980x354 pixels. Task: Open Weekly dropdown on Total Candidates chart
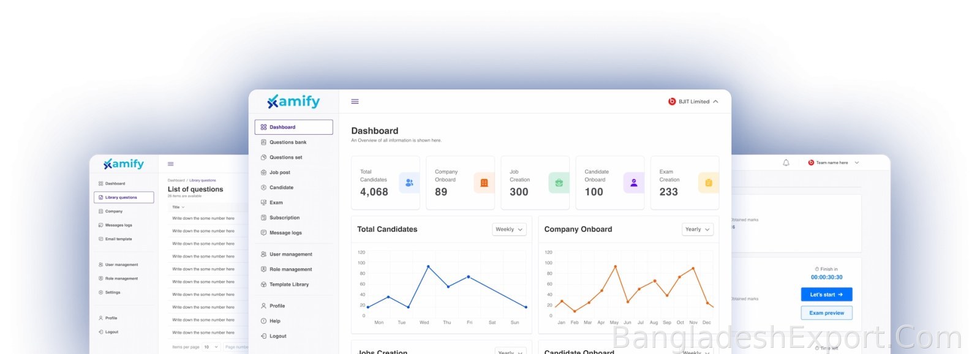pyautogui.click(x=509, y=229)
